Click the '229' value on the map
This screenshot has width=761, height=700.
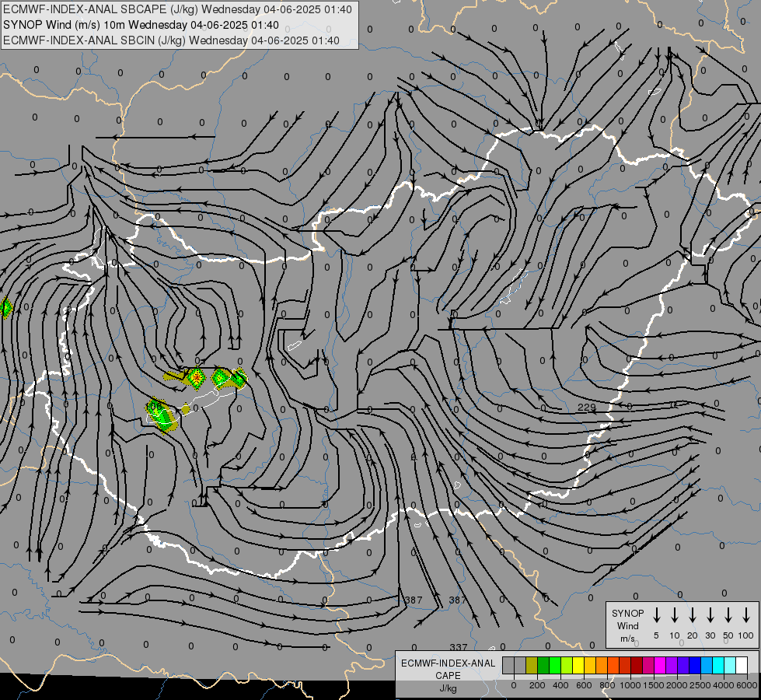click(586, 407)
